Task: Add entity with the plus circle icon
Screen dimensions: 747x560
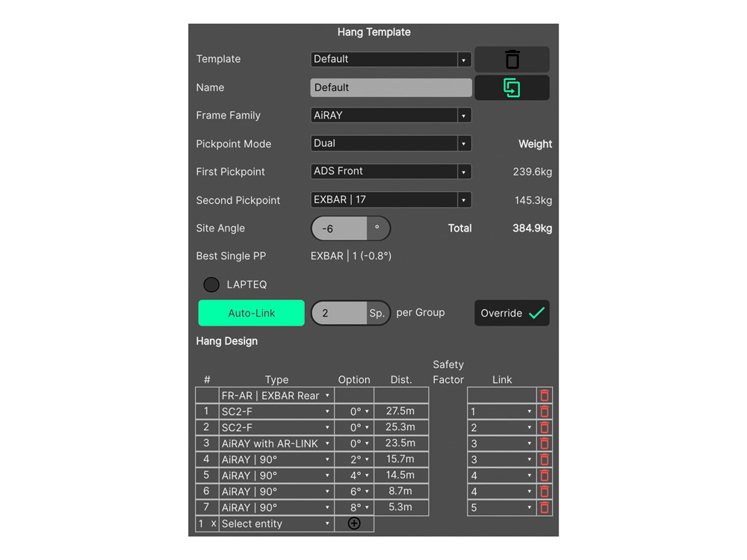Action: [354, 523]
